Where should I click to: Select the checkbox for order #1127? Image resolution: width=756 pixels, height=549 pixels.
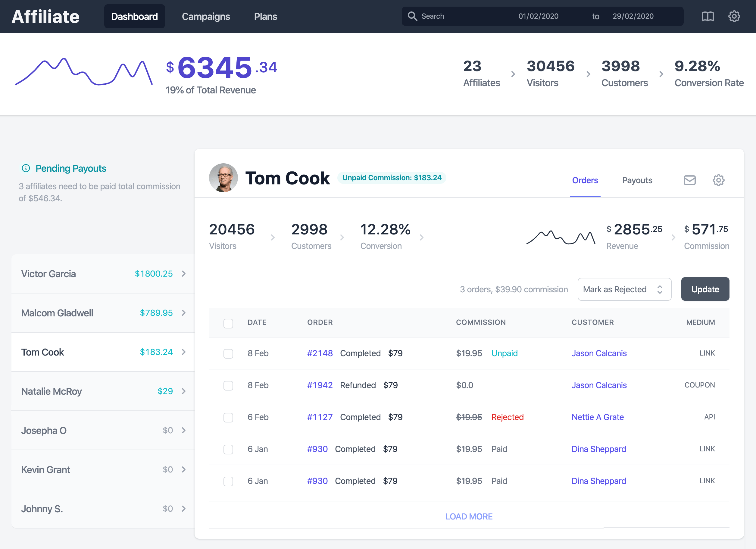(x=228, y=417)
